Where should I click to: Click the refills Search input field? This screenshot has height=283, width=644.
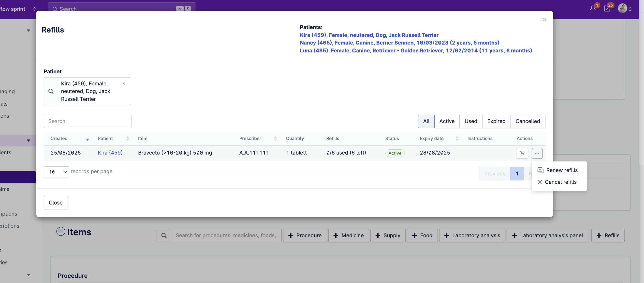point(88,121)
